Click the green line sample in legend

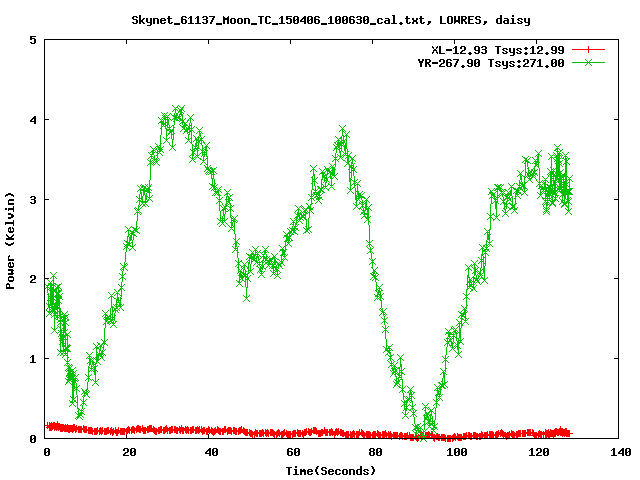590,62
